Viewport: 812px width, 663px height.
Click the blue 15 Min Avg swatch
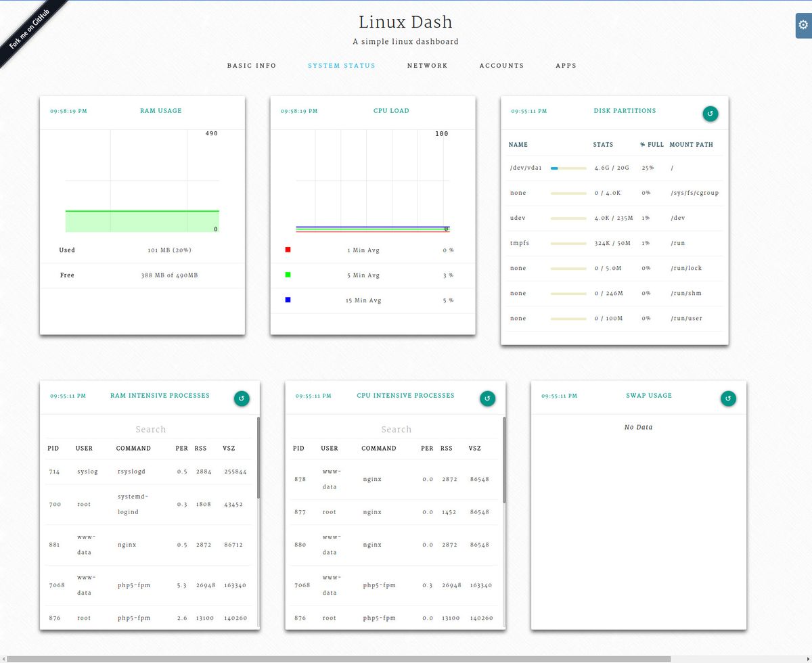click(288, 300)
